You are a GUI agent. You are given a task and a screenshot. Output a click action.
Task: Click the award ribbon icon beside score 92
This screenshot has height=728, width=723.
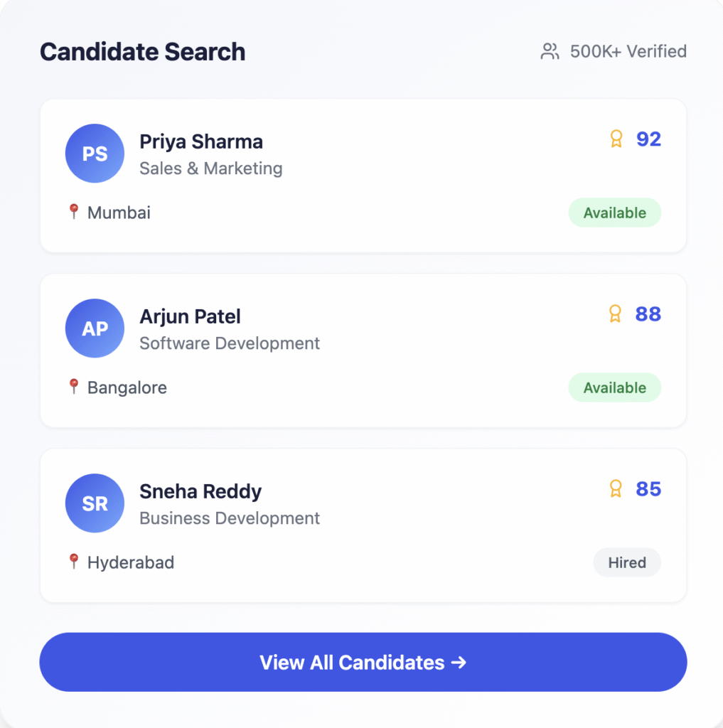tap(616, 139)
